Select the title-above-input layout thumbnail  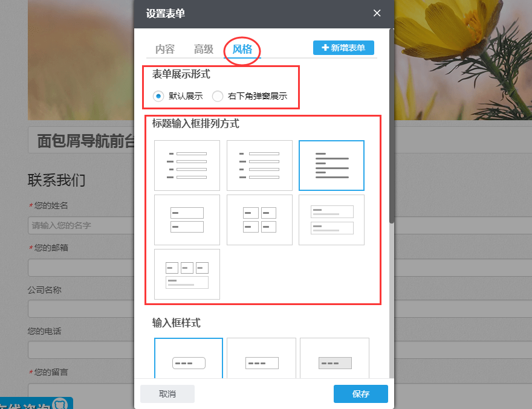point(331,165)
